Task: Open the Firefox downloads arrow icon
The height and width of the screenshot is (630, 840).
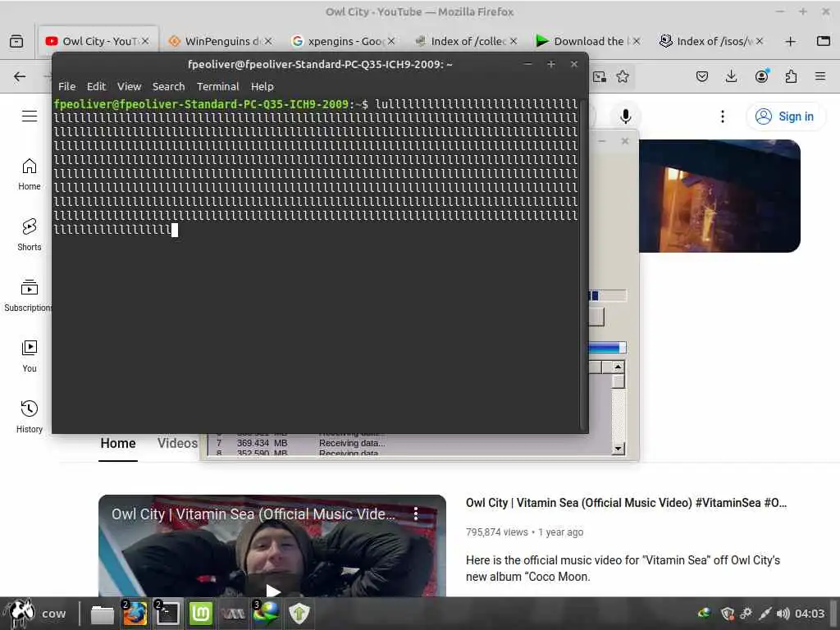Action: [x=731, y=76]
